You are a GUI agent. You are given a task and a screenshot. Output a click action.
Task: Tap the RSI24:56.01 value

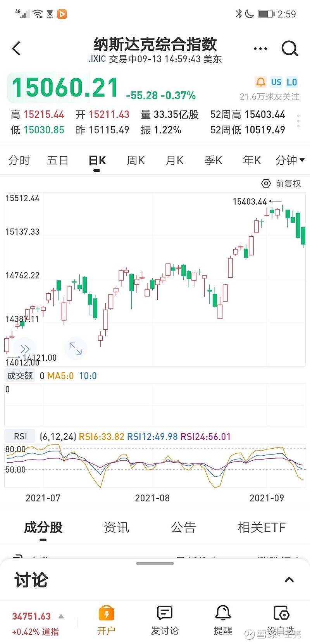click(x=205, y=437)
